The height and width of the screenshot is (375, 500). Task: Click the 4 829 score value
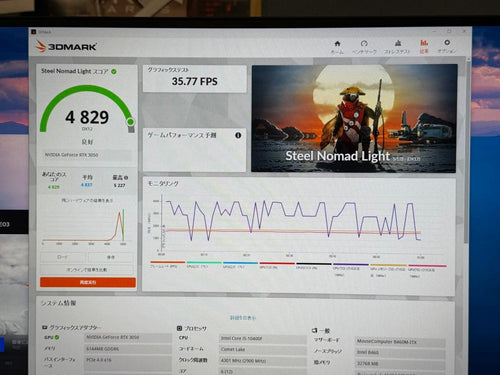[87, 117]
